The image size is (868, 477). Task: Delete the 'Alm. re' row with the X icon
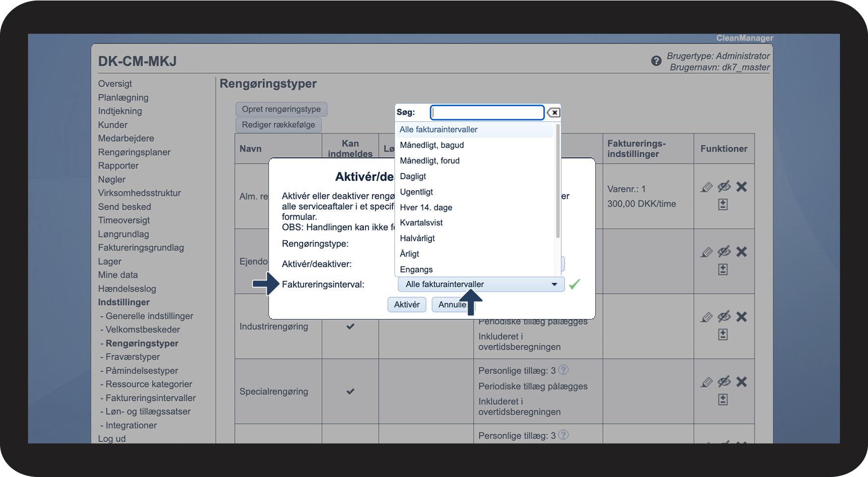click(x=742, y=187)
